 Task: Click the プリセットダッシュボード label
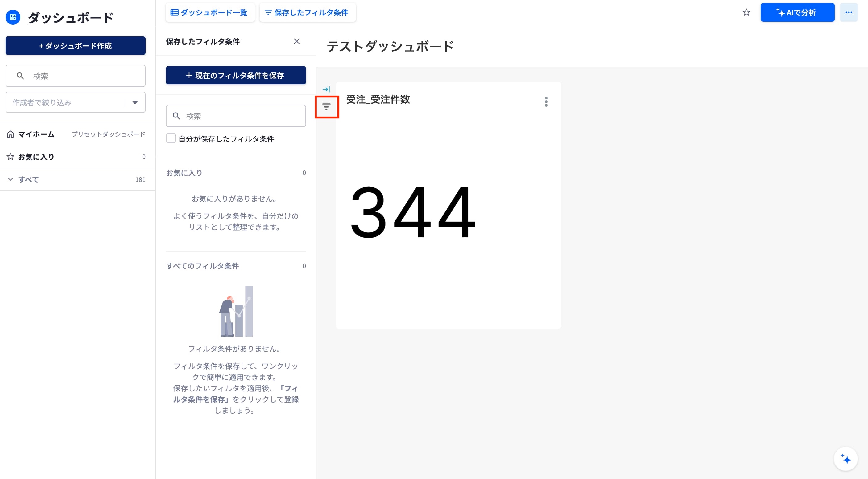(109, 134)
